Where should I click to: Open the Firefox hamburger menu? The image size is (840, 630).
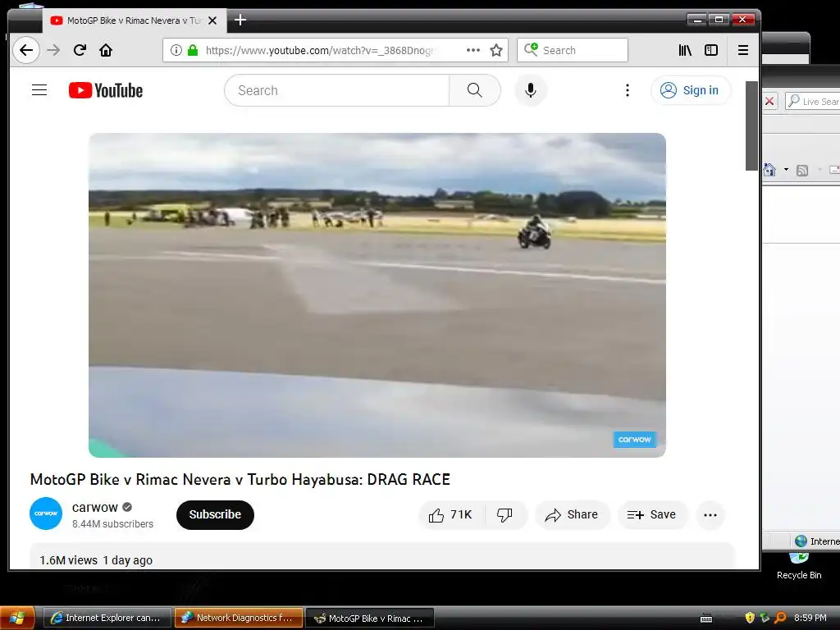tap(743, 50)
